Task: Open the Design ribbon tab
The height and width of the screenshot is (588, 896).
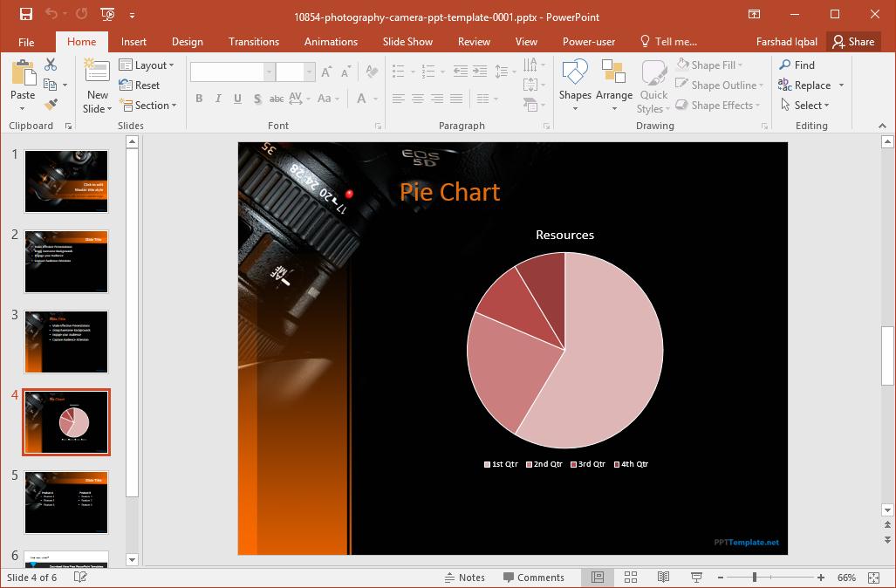Action: click(x=187, y=42)
